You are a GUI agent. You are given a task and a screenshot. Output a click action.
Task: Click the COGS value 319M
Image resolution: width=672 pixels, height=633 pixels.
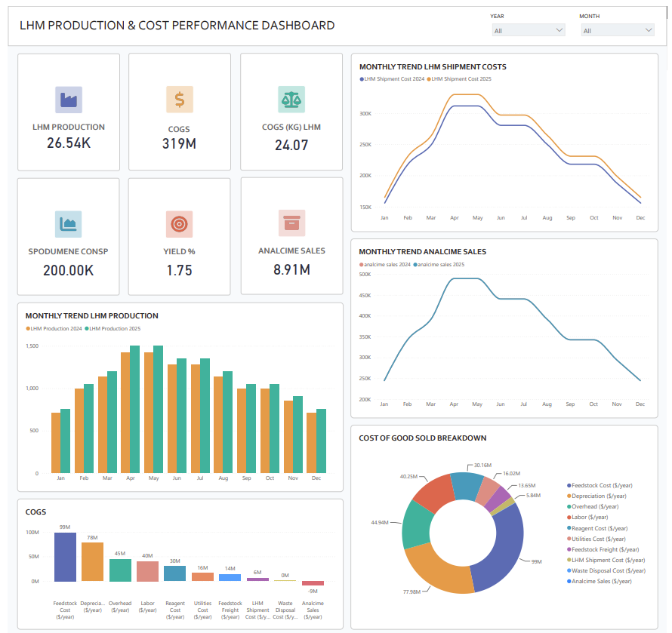coord(179,144)
